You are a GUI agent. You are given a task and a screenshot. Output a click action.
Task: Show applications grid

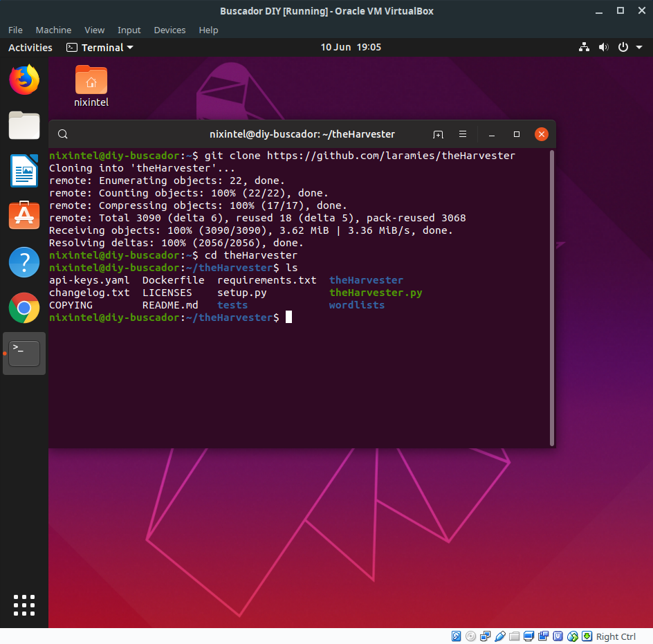[x=24, y=605]
